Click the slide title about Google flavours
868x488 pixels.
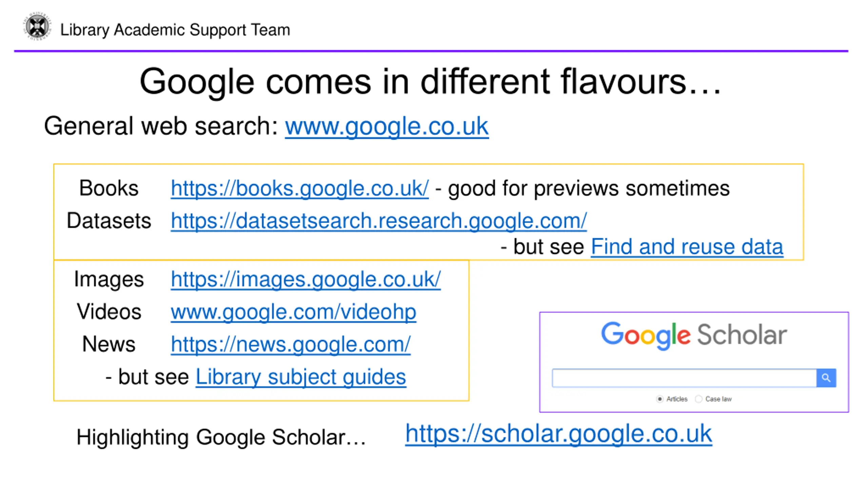430,81
